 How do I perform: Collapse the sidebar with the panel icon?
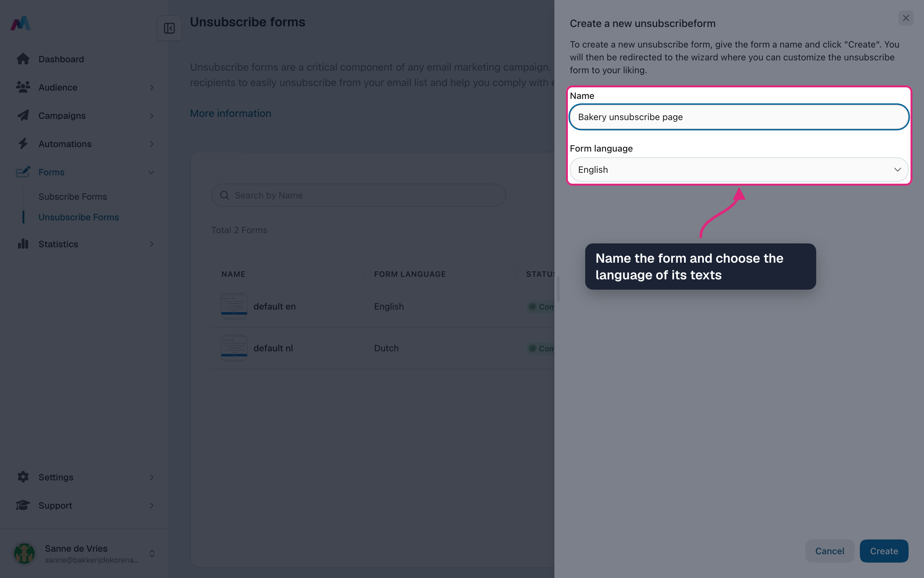click(169, 28)
